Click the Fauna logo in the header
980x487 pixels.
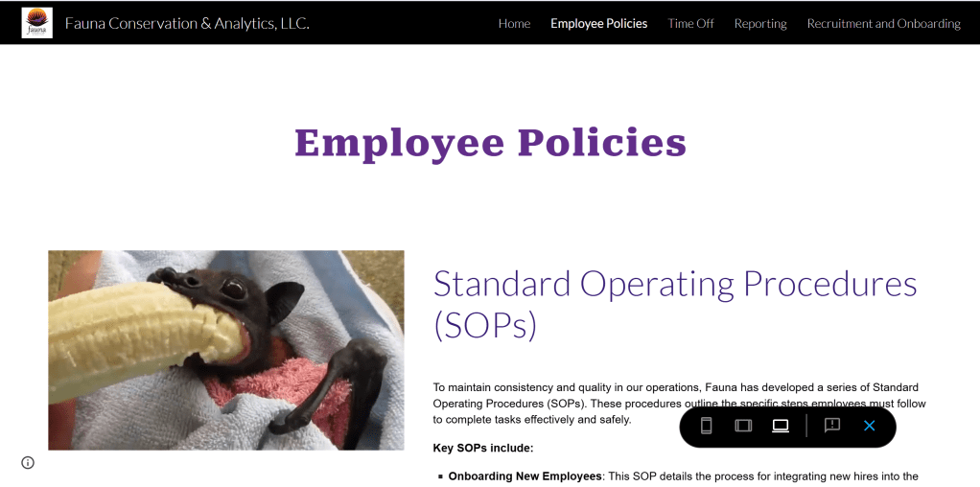[x=36, y=22]
